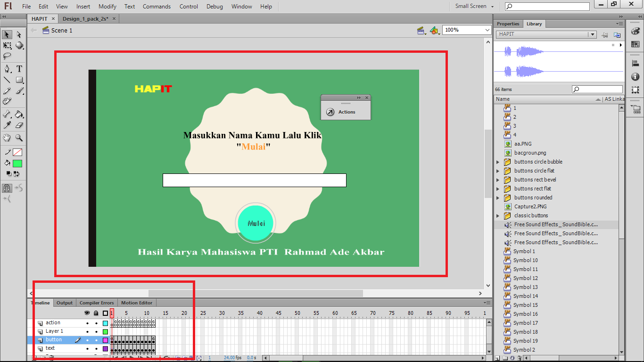This screenshot has height=362, width=644.
Task: Select the Subselection tool
Action: [x=19, y=34]
